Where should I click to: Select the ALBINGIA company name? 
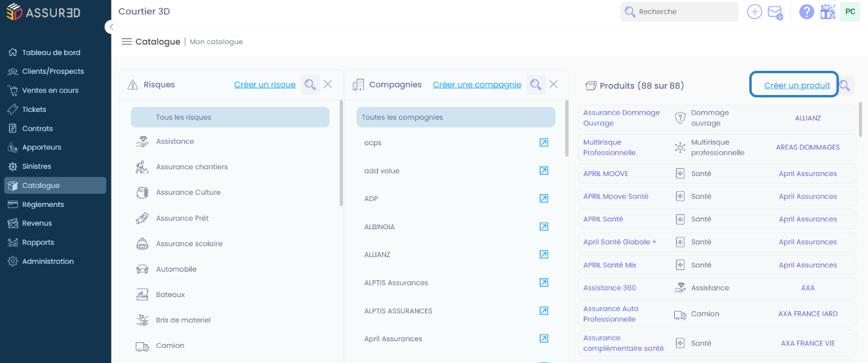point(379,227)
